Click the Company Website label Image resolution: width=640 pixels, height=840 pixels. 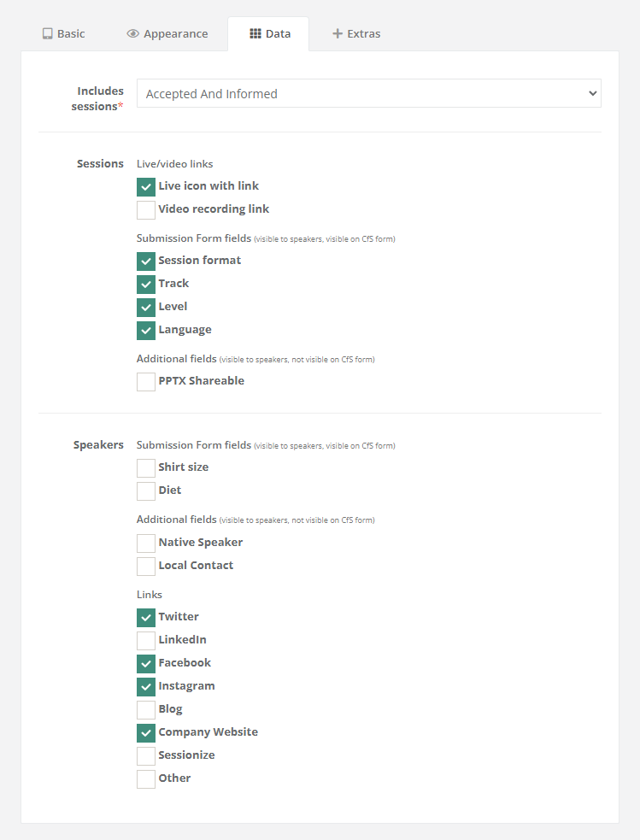point(208,732)
